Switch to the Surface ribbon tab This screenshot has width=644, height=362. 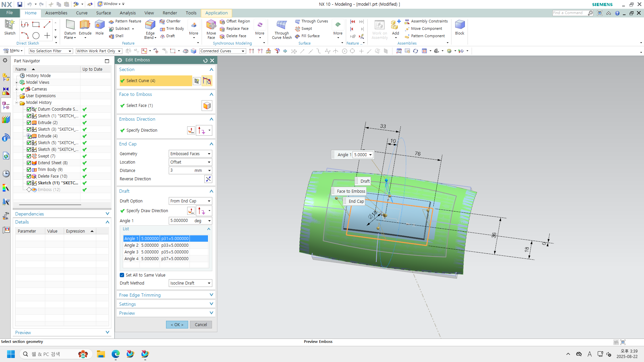point(103,13)
